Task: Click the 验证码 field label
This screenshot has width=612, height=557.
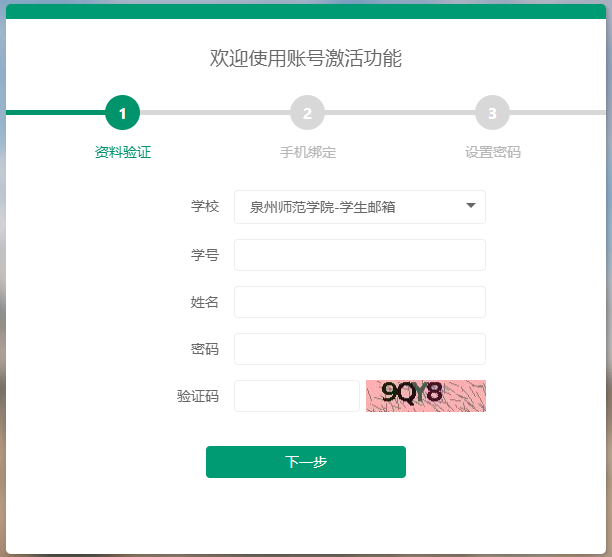Action: coord(197,396)
